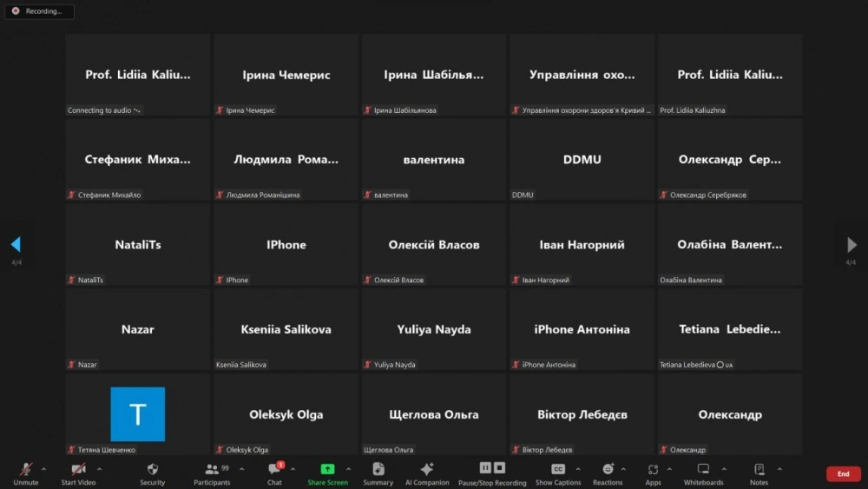This screenshot has width=868, height=489.
Task: Start video with the camera toggle
Action: [x=78, y=474]
